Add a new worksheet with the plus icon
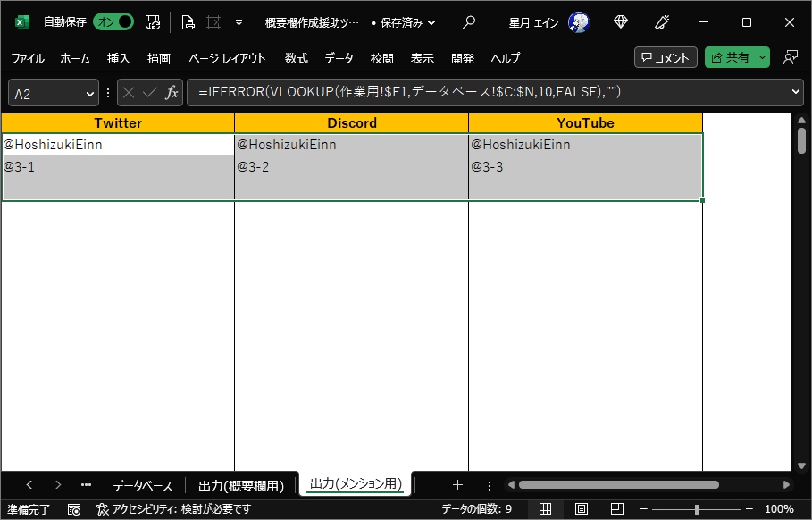This screenshot has height=520, width=812. coord(457,484)
